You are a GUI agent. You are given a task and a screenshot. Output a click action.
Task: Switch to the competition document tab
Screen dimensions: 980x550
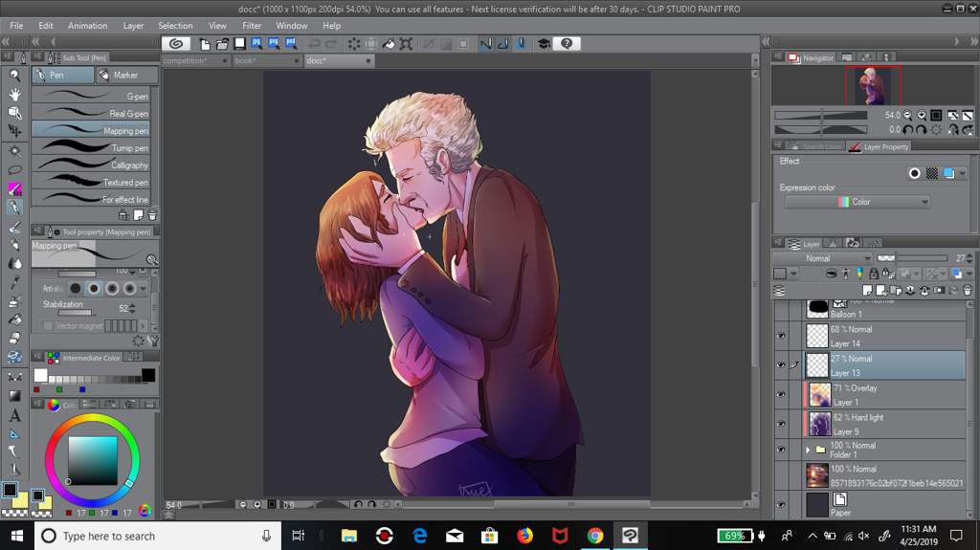coord(195,60)
